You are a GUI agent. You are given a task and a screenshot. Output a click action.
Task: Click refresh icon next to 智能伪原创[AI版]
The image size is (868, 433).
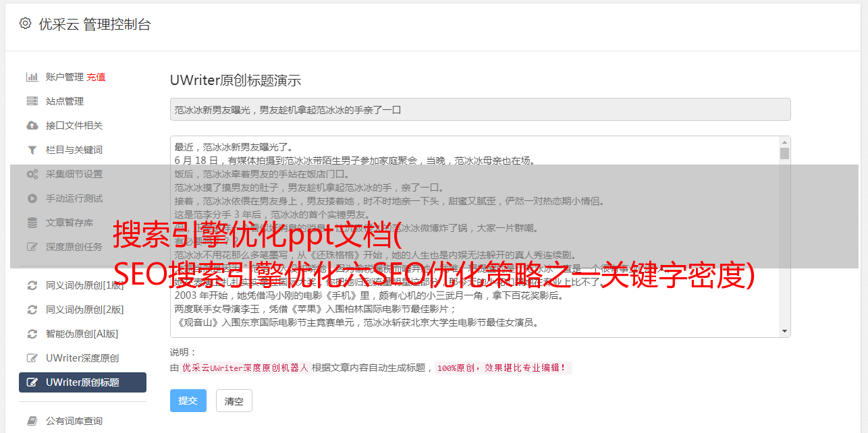32,334
